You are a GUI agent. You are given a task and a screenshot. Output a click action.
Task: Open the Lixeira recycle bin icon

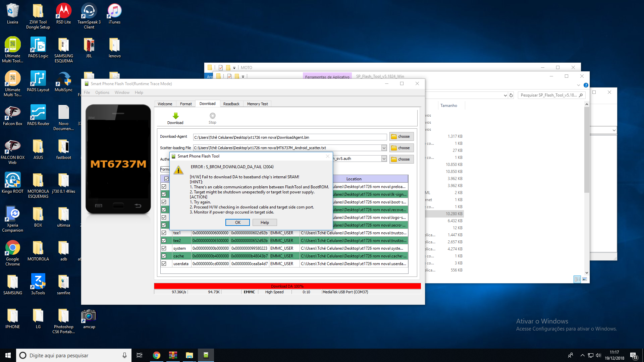click(12, 14)
